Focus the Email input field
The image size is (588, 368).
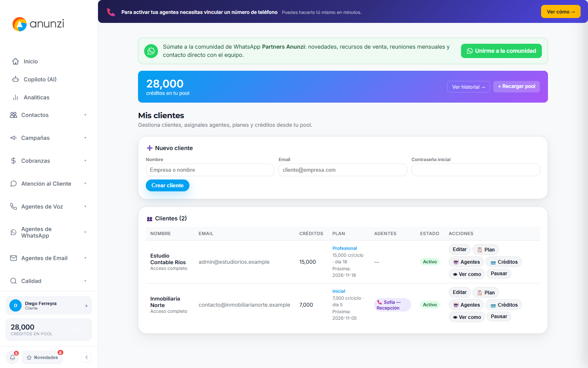pos(343,170)
